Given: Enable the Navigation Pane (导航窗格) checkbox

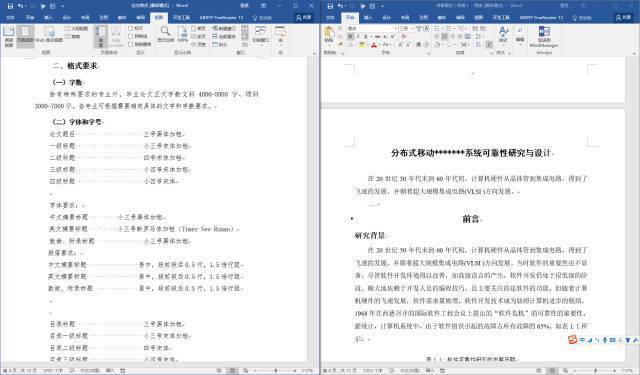Looking at the screenshot, I should pos(131,44).
